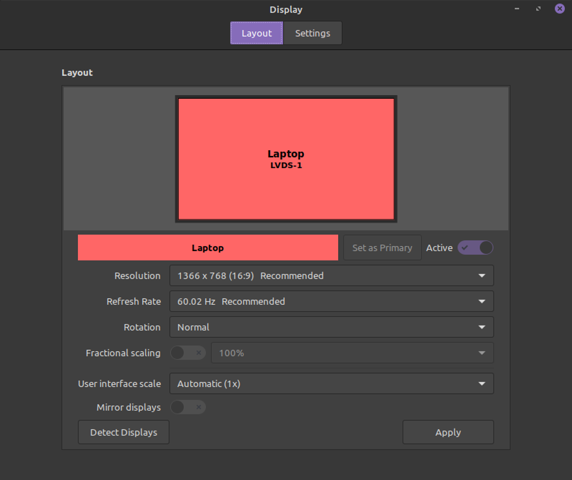
Task: Click the Detect Displays button
Action: coord(124,432)
